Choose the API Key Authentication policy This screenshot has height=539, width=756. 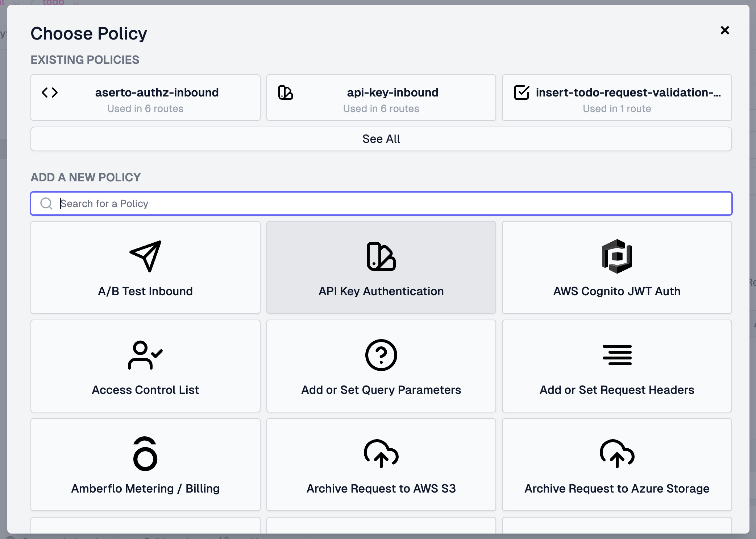381,267
